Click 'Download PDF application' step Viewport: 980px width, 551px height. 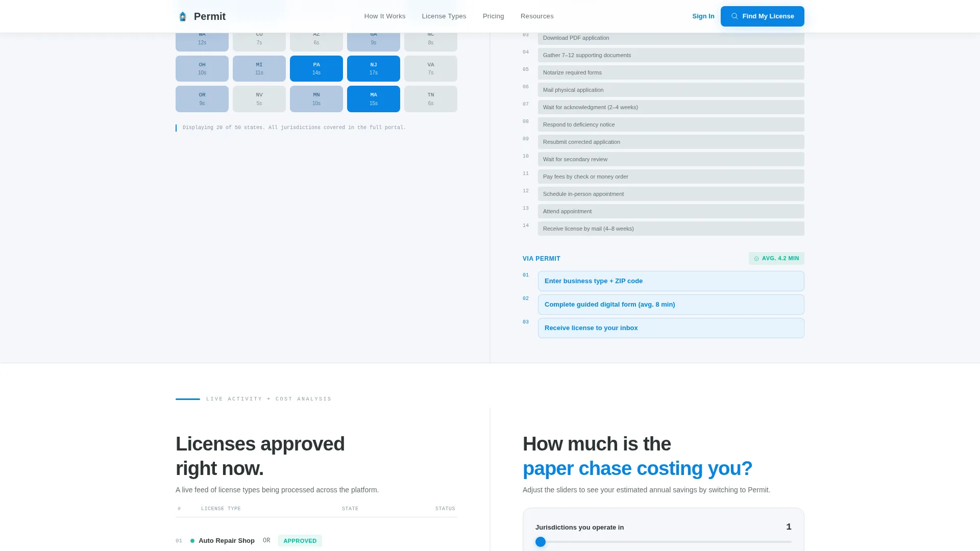(671, 38)
